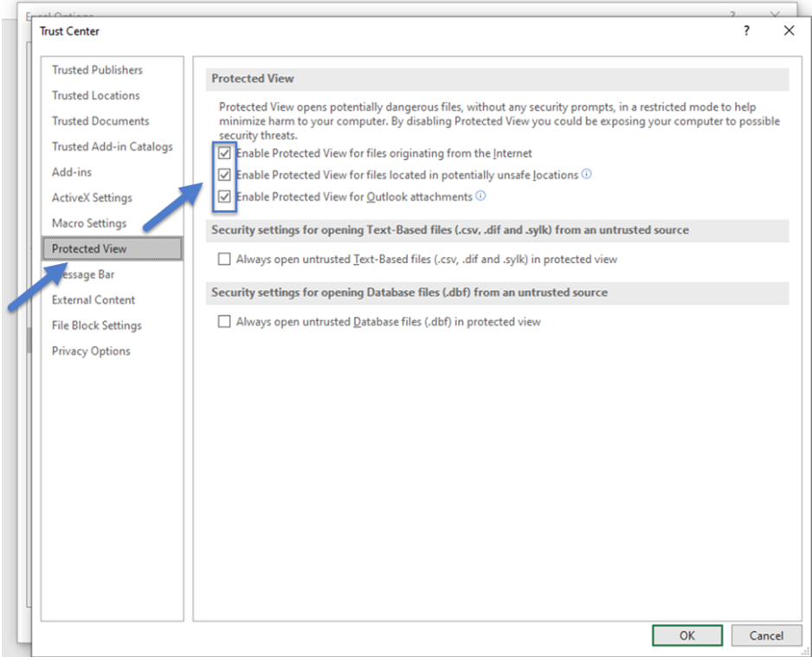Enable protected view for untrusted Text-Based files
This screenshot has height=657, width=812.
click(x=224, y=259)
